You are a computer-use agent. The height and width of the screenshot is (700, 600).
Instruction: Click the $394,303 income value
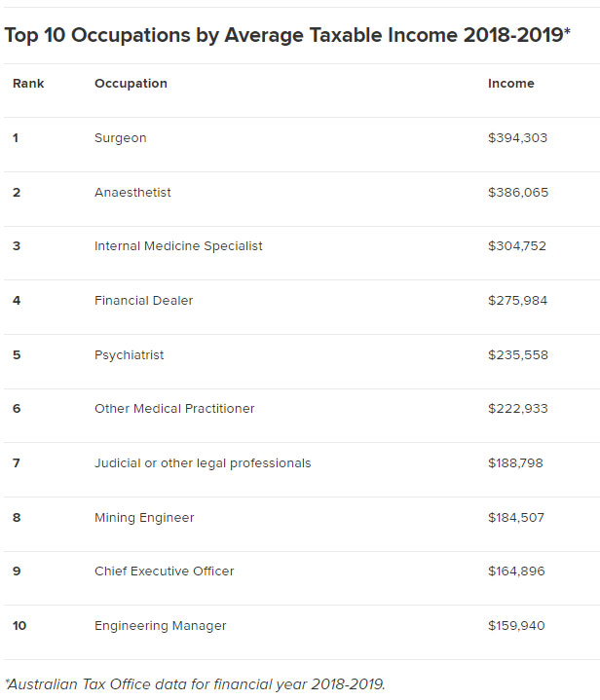(517, 138)
